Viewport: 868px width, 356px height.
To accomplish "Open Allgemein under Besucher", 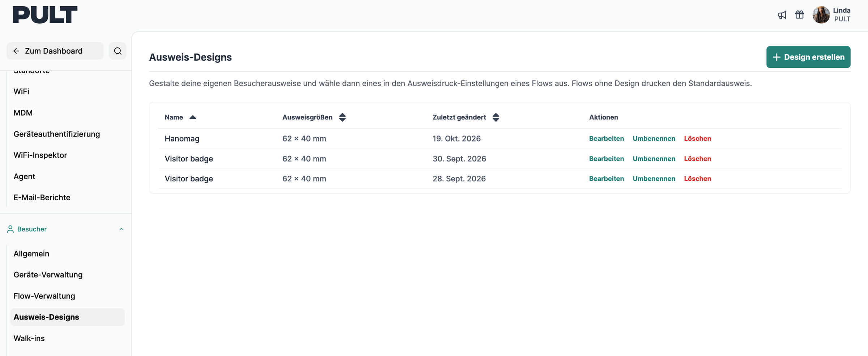I will click(31, 254).
